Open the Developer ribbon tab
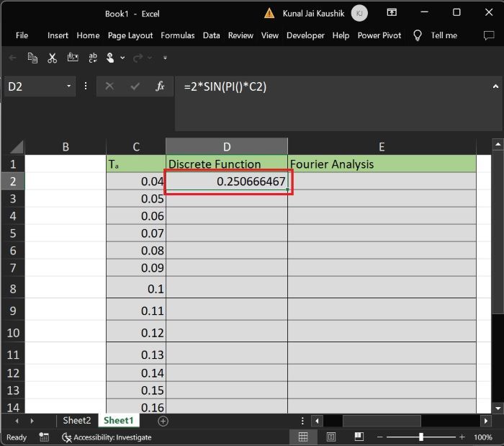 [x=305, y=35]
